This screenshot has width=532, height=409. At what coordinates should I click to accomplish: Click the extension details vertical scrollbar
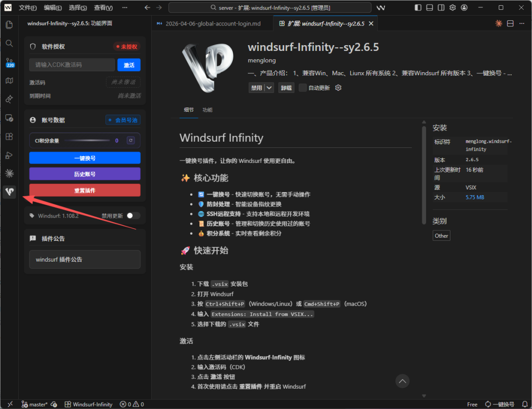pyautogui.click(x=424, y=175)
